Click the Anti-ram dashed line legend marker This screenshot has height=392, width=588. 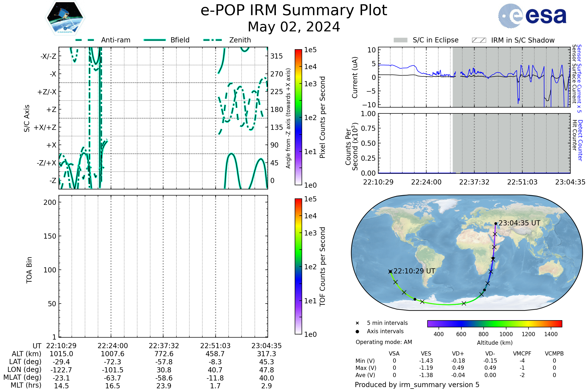click(85, 40)
